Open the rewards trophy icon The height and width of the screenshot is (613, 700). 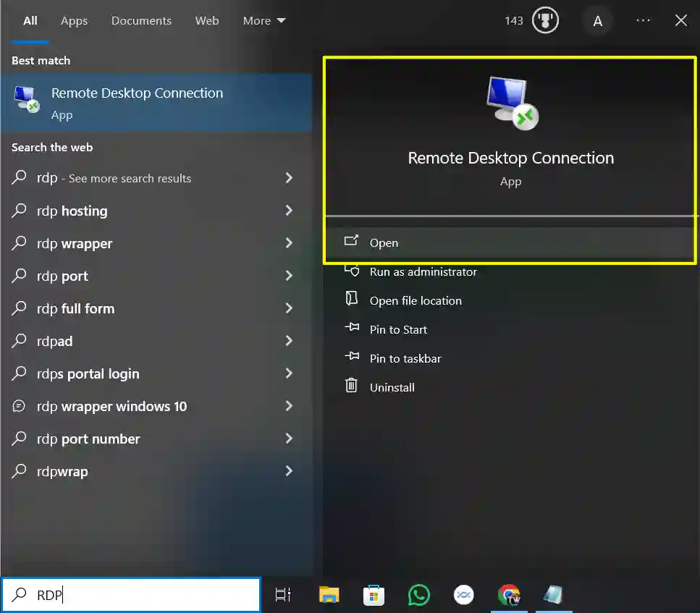[x=545, y=20]
